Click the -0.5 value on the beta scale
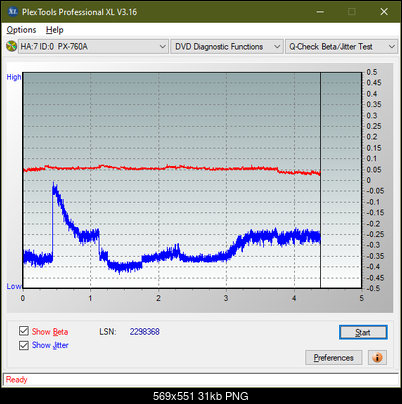402x404 pixels. 373,288
